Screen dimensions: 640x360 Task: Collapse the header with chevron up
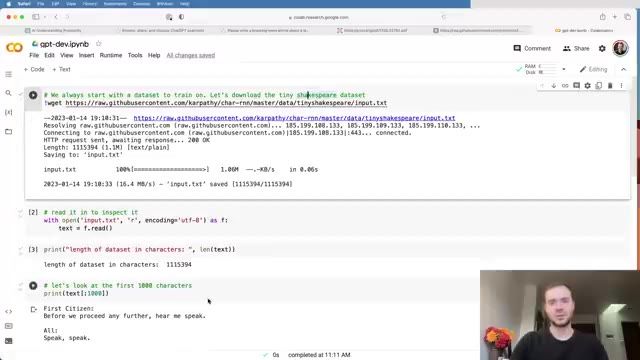click(623, 69)
